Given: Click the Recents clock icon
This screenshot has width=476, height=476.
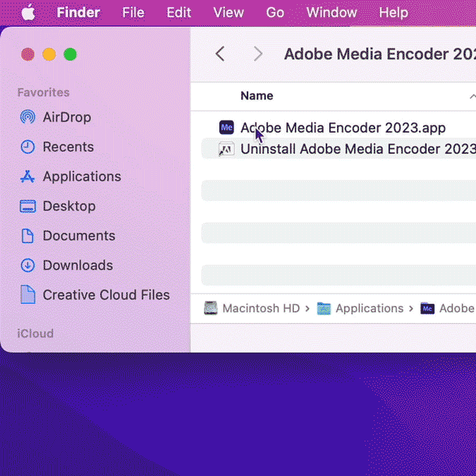Looking at the screenshot, I should 28,147.
